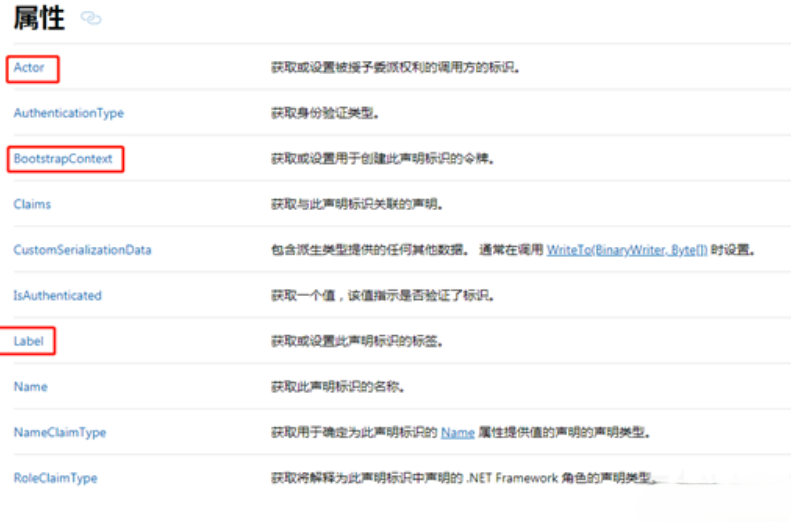Viewport: 791px width, 522px height.
Task: Open the AuthenticationType property link
Action: click(x=68, y=113)
